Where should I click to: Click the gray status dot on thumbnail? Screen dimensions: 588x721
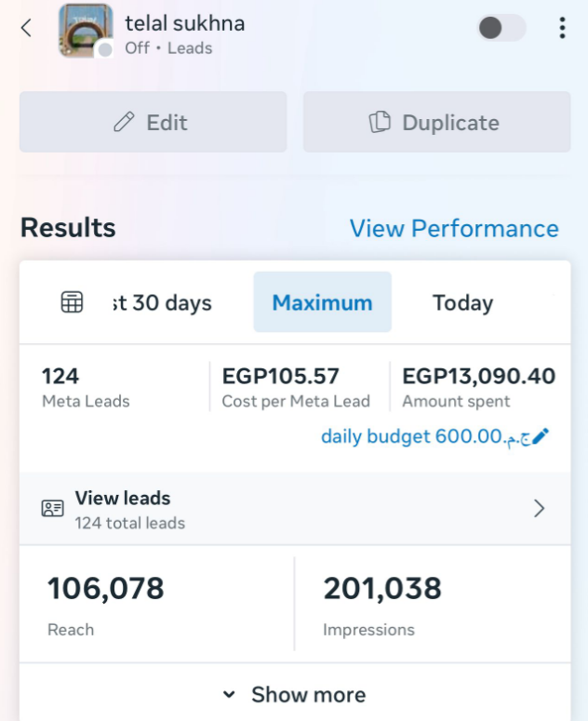pos(105,49)
